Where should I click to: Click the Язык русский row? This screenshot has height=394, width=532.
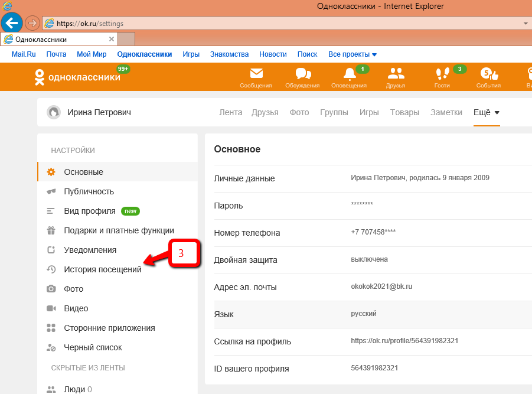373,314
